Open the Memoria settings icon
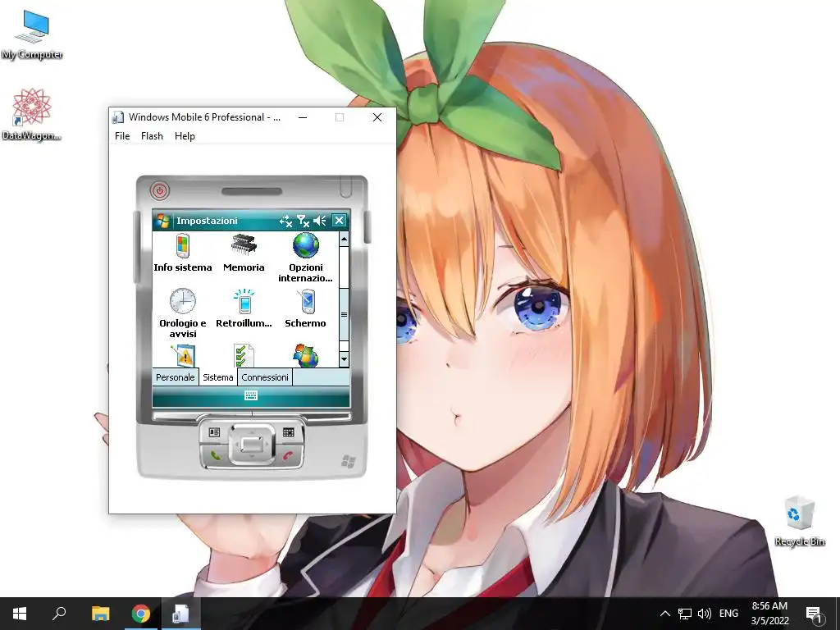 pyautogui.click(x=244, y=253)
